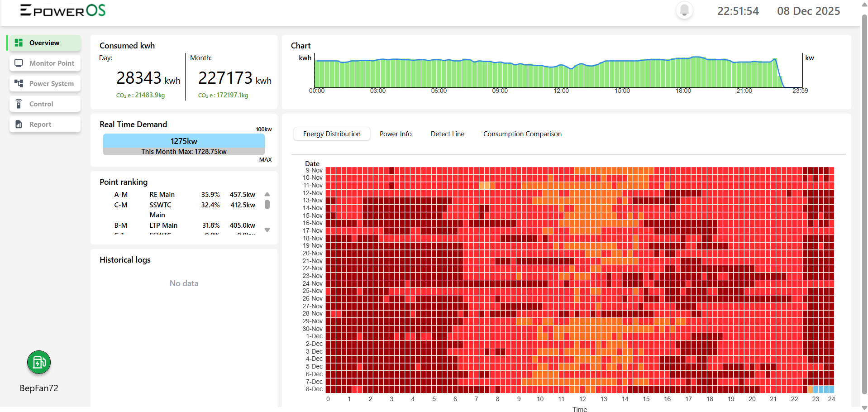The image size is (868, 412).
Task: Click the date 08 Dec 2025
Action: pos(808,11)
